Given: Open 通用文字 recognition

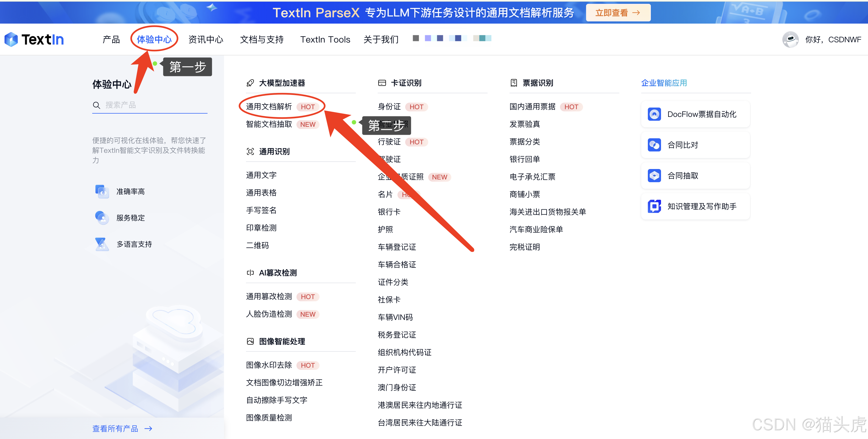Looking at the screenshot, I should [x=261, y=175].
